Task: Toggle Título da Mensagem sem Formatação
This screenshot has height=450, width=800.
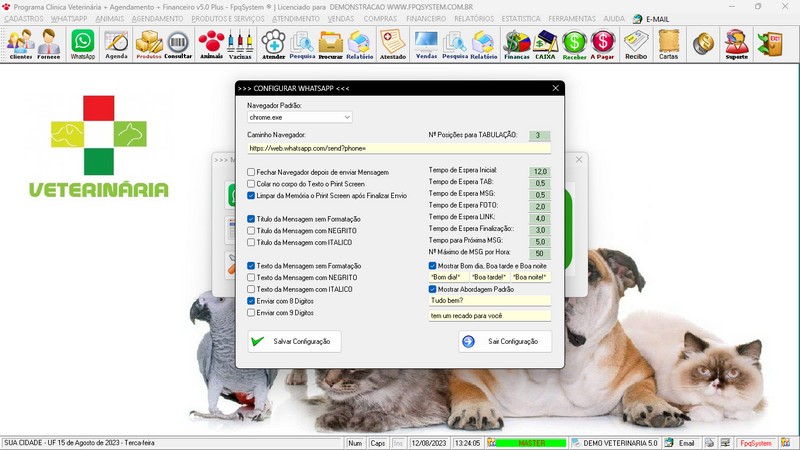Action: coord(251,219)
